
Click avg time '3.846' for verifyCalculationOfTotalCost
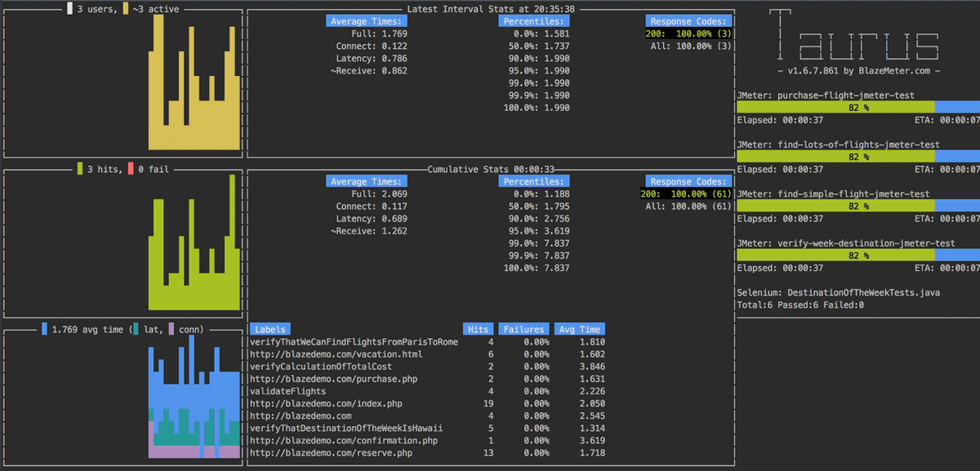point(592,367)
